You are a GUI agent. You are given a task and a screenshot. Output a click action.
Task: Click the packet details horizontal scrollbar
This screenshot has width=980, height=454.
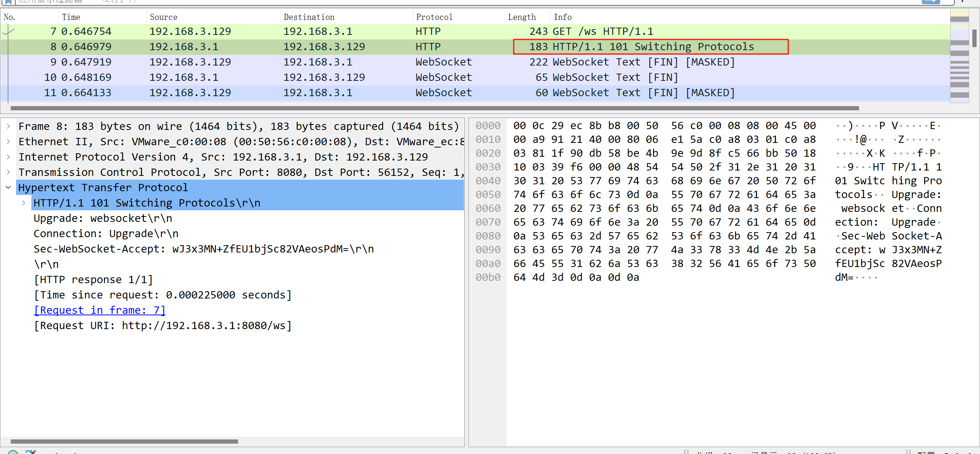click(124, 441)
